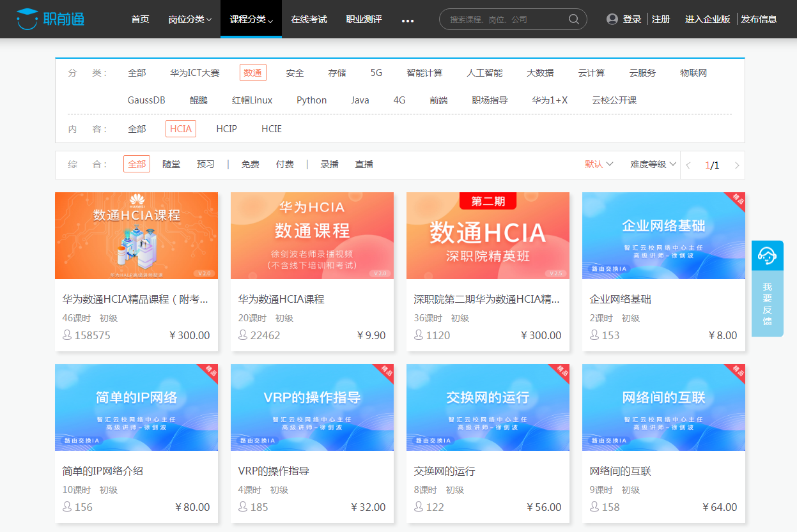Go to the 首页 menu item
Image resolution: width=797 pixels, height=532 pixels.
tap(140, 19)
